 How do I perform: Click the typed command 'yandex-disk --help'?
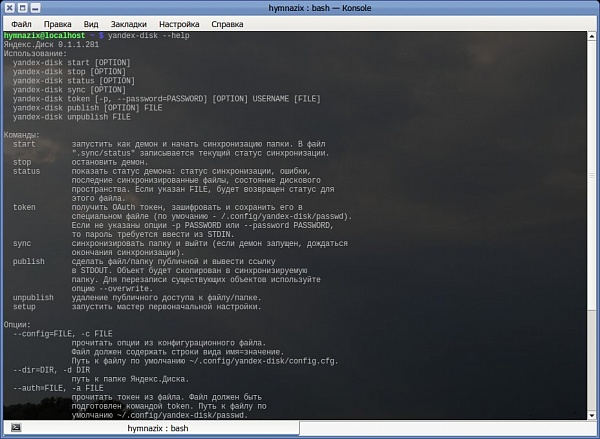tap(148, 36)
